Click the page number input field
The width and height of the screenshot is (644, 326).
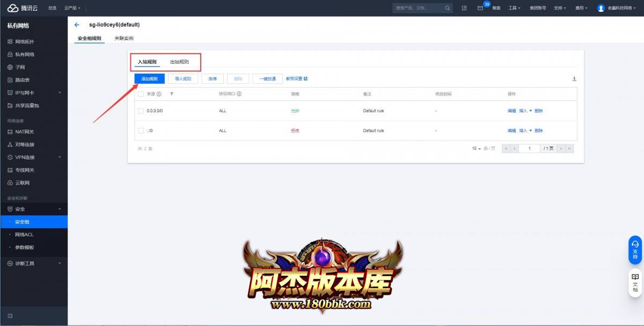[530, 148]
